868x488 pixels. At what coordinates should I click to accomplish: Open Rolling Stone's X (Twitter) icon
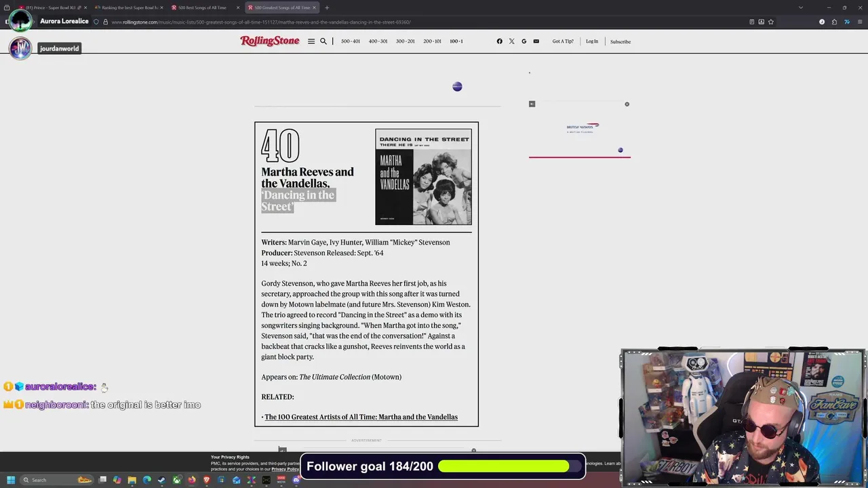(x=511, y=41)
